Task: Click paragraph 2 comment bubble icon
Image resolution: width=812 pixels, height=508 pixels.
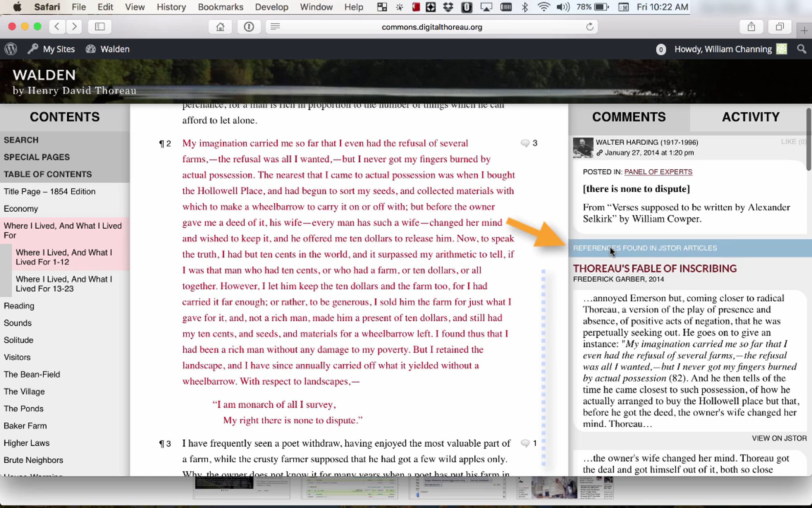Action: pos(525,143)
